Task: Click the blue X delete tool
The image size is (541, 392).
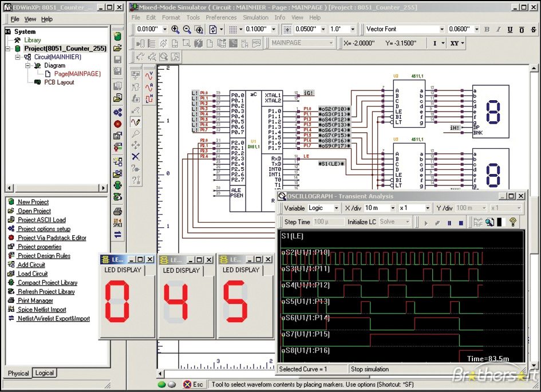Action: (x=136, y=156)
